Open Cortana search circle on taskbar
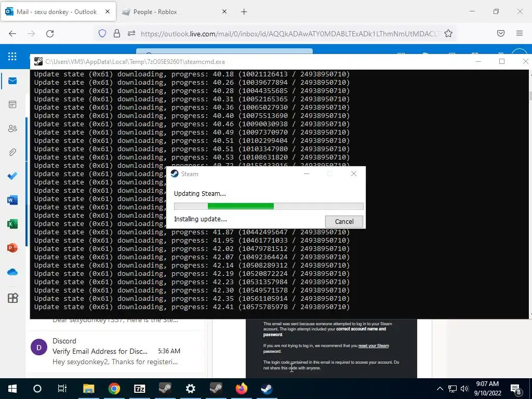Viewport: 532px width, 399px height. pos(37,389)
